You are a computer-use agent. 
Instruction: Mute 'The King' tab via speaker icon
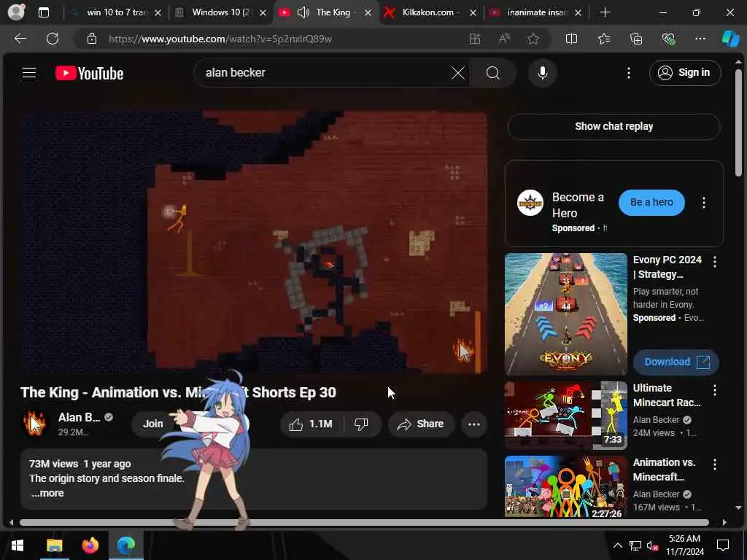point(303,12)
